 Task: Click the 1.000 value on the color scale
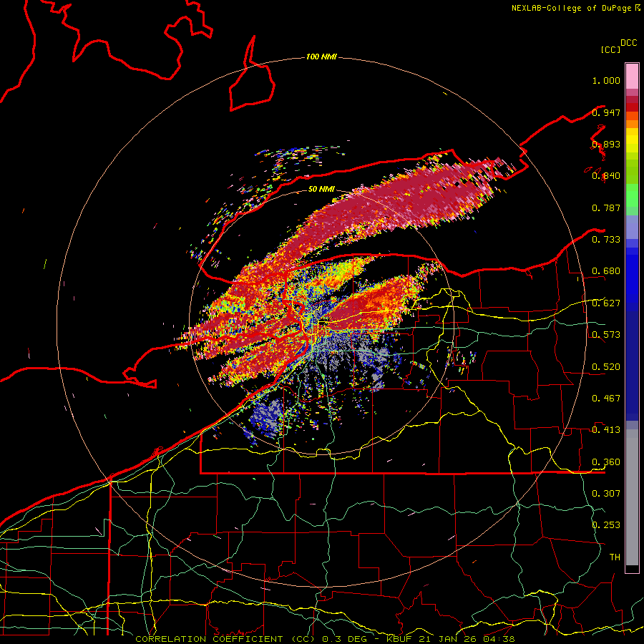pyautogui.click(x=606, y=80)
